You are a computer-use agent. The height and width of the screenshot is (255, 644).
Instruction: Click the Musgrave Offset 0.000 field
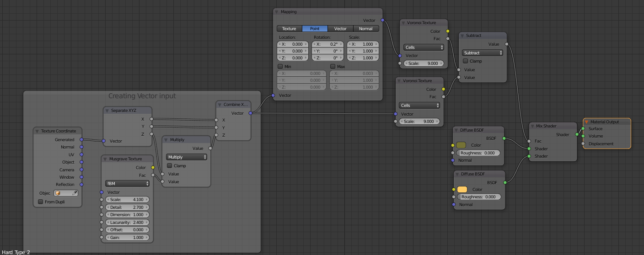[127, 230]
